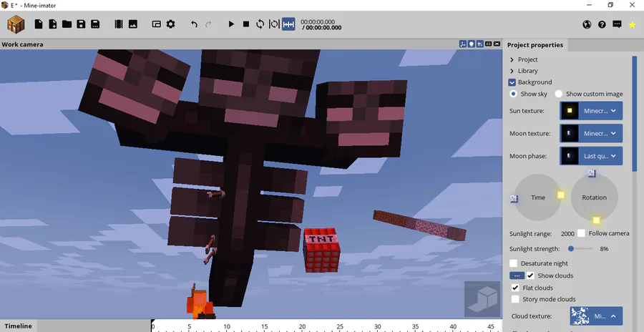Toggle loop playback
Image resolution: width=644 pixels, height=332 pixels.
[x=260, y=24]
